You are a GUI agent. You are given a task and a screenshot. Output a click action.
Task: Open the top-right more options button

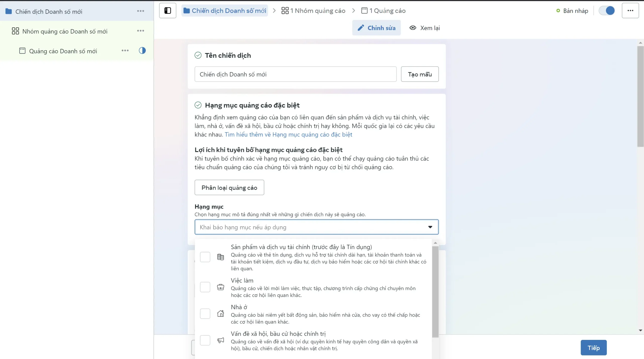coord(630,11)
